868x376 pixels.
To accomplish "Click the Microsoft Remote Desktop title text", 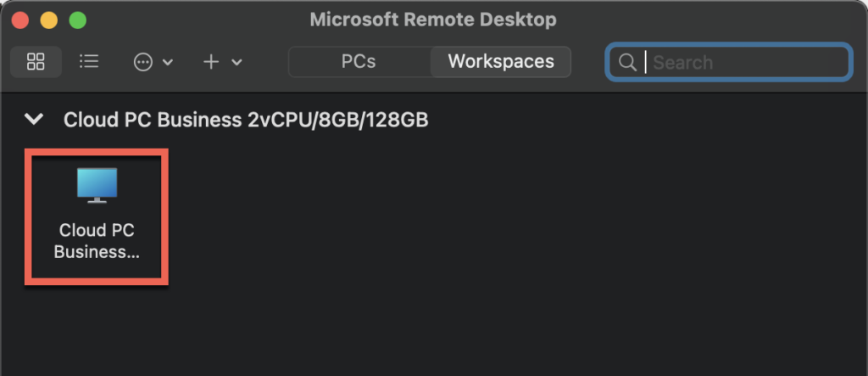I will [433, 20].
